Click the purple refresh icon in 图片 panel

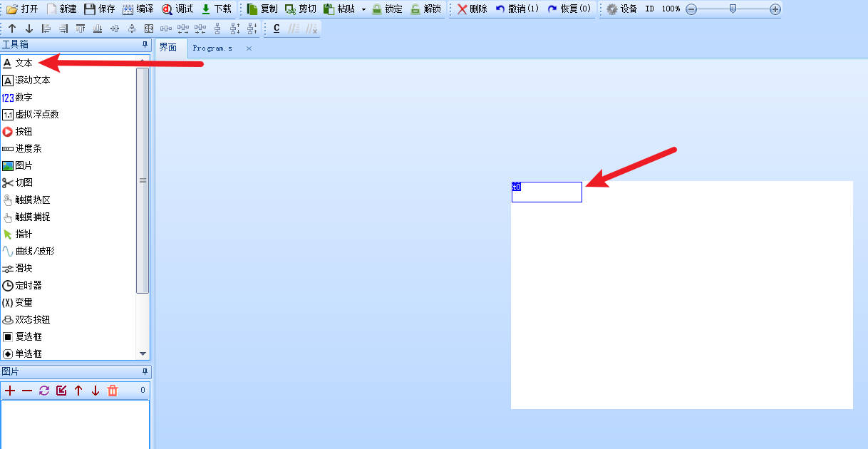tap(44, 391)
